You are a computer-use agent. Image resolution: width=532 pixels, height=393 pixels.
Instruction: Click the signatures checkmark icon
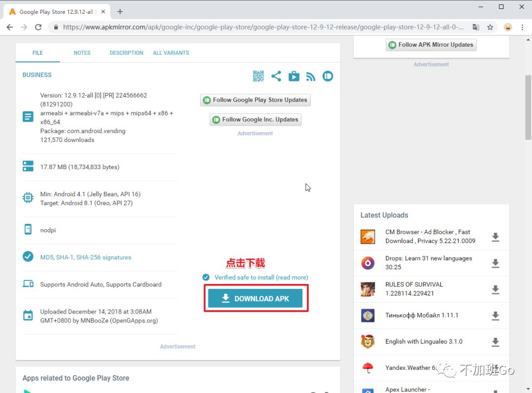coord(28,256)
